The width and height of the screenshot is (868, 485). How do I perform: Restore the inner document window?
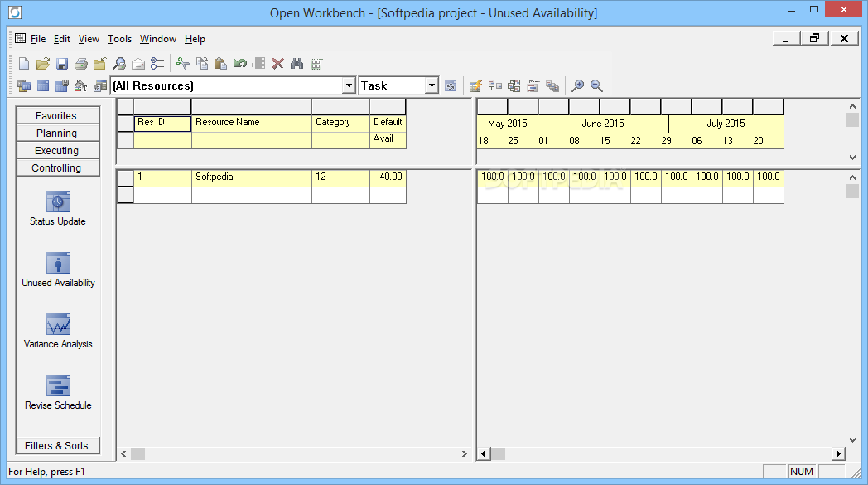814,38
